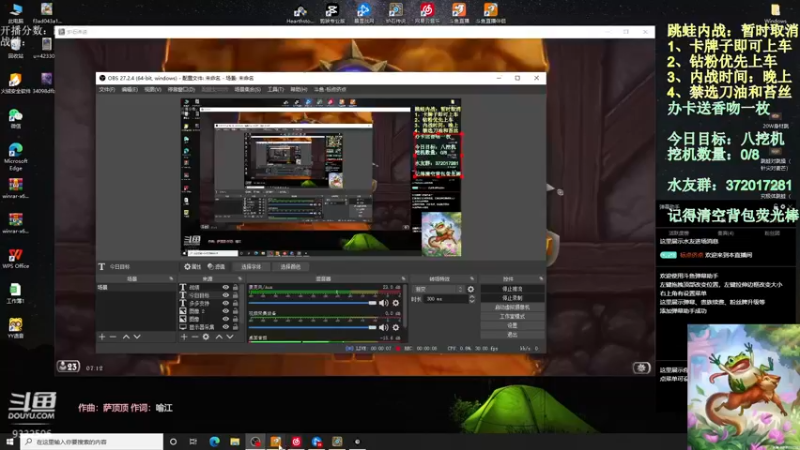Hide the 今日目标 source via eye icon
This screenshot has width=800, height=450.
[x=226, y=295]
